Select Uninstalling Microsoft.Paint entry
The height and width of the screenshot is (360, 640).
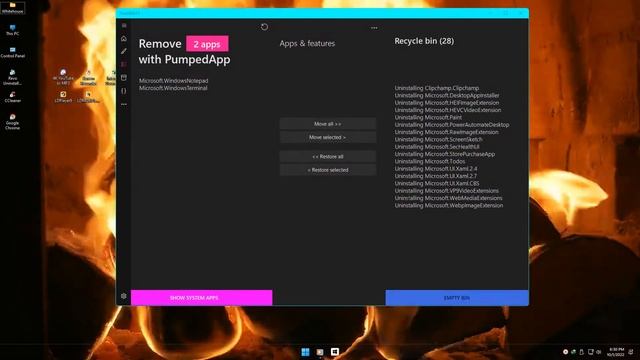coord(428,117)
